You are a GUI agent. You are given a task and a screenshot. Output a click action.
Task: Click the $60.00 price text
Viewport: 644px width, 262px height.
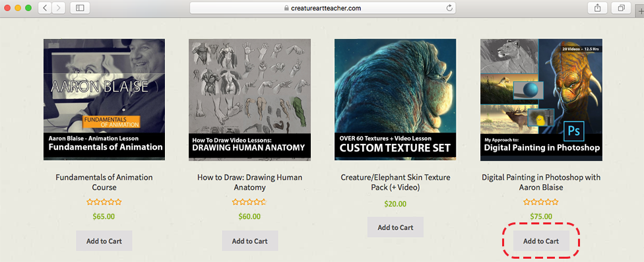click(249, 216)
